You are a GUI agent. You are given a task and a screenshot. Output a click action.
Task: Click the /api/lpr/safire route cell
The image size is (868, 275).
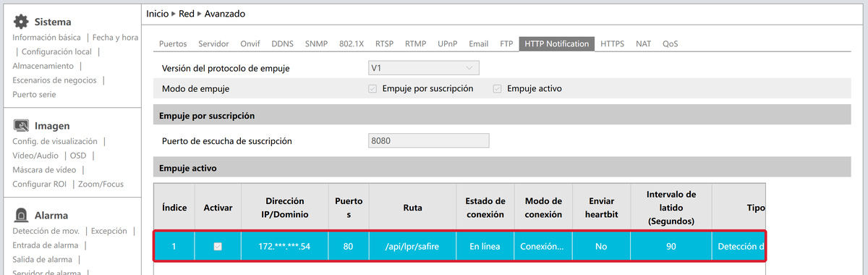(412, 247)
